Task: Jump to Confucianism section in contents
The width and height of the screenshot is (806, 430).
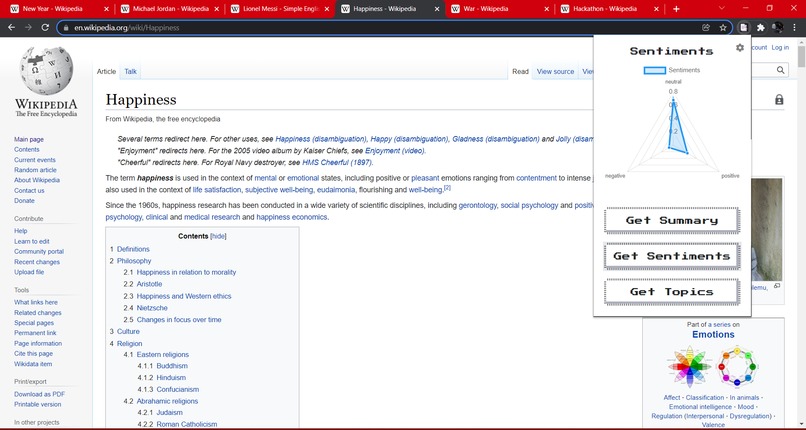Action: [178, 389]
